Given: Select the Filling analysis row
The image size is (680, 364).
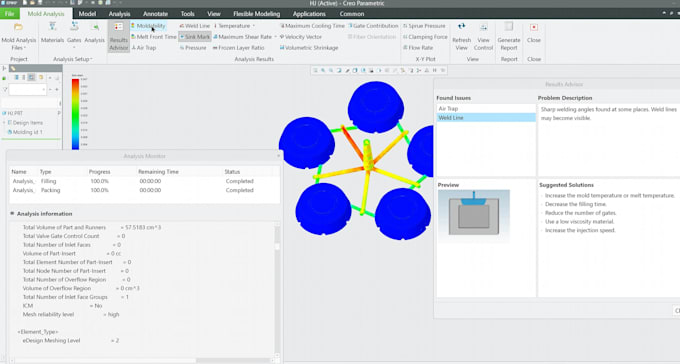Looking at the screenshot, I should [x=144, y=181].
